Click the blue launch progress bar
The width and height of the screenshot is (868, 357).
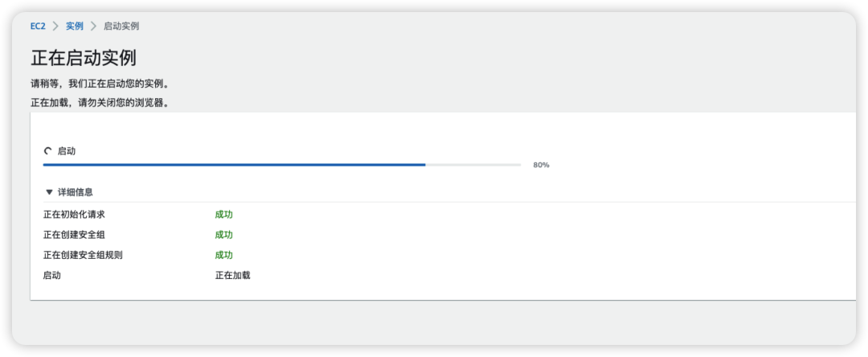pos(234,165)
